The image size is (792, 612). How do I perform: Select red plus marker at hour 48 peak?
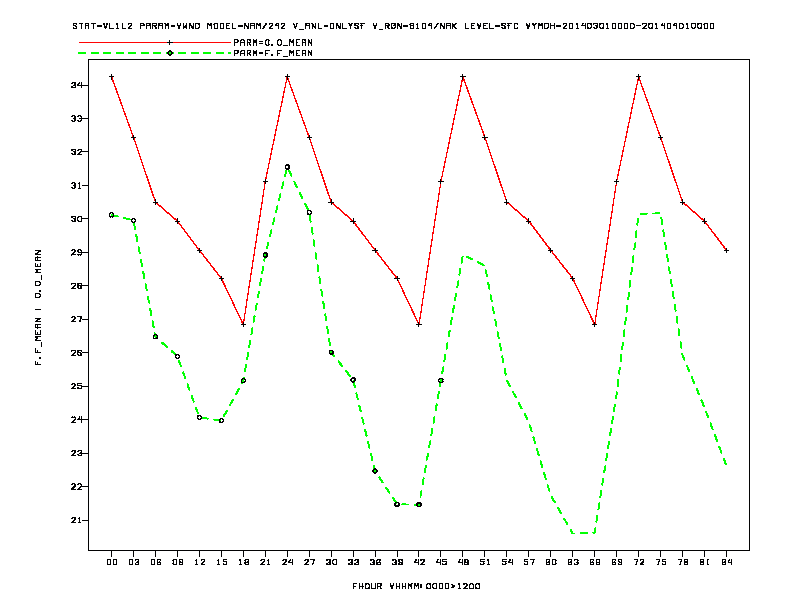463,77
